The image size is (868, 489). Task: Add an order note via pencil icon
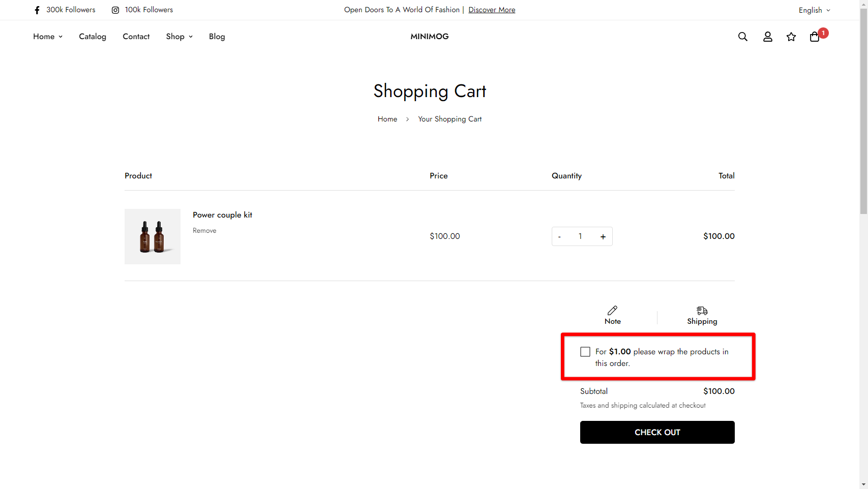tap(612, 311)
